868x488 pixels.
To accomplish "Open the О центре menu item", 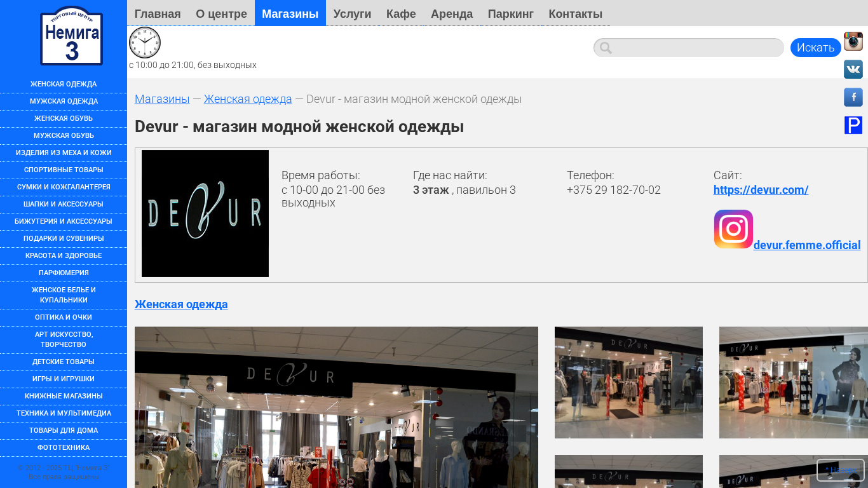I will (221, 13).
